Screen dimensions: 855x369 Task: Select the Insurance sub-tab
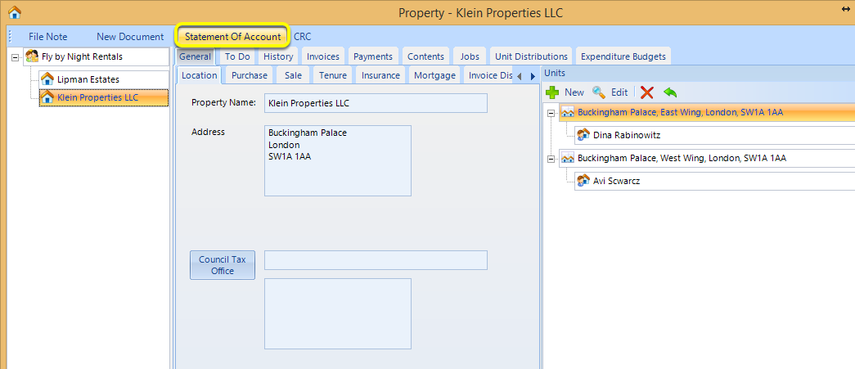point(381,75)
